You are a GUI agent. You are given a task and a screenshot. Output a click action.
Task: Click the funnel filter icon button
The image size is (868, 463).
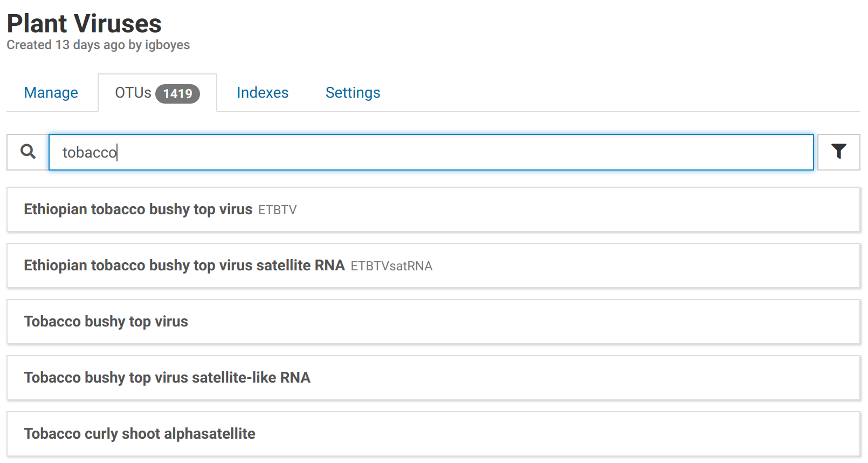[x=838, y=152]
